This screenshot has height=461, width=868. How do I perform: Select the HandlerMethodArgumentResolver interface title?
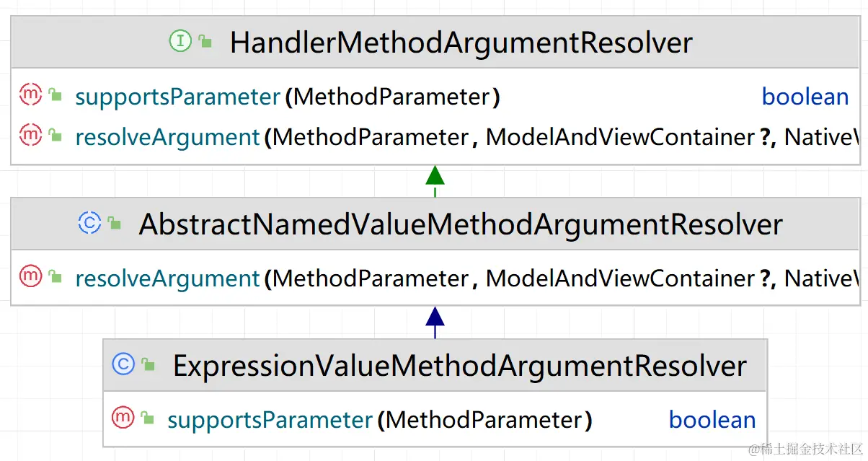click(x=461, y=43)
